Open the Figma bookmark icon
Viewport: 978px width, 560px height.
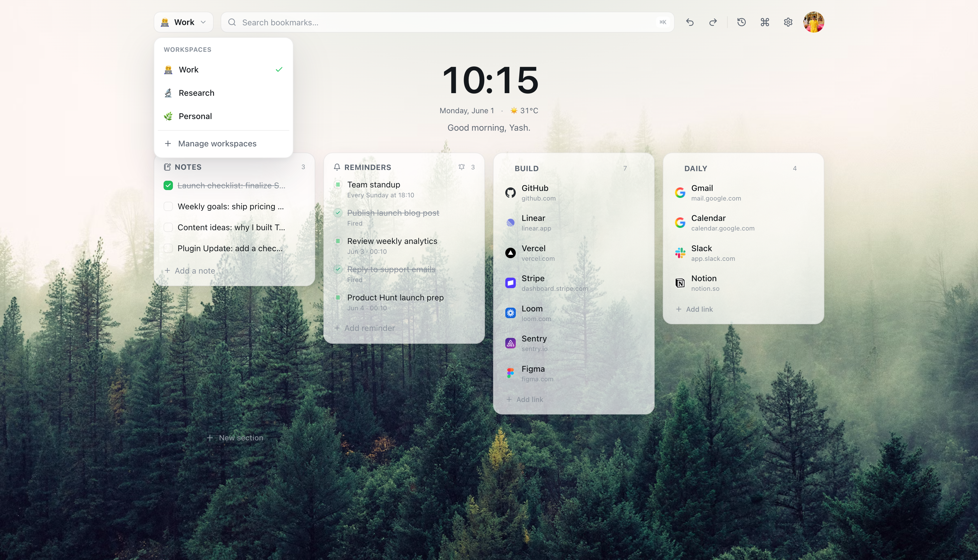click(510, 373)
